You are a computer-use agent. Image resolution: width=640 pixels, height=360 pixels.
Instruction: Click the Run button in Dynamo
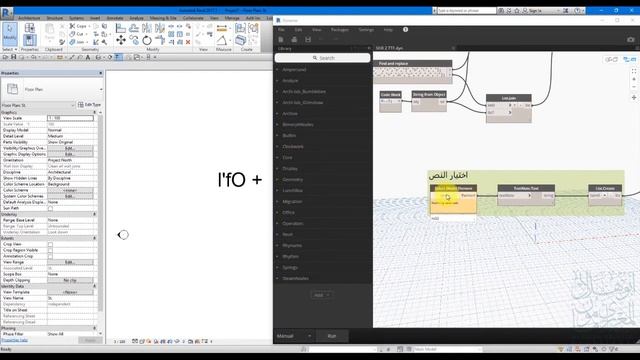click(x=332, y=336)
